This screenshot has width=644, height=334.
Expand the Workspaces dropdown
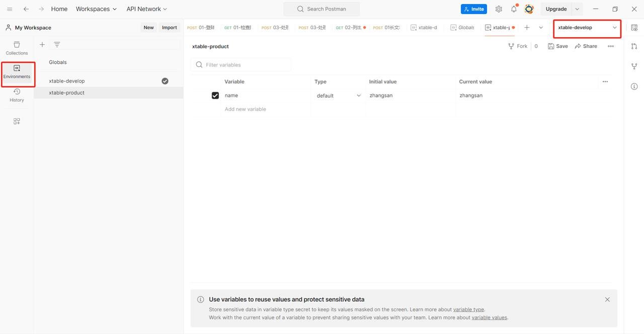click(x=96, y=9)
